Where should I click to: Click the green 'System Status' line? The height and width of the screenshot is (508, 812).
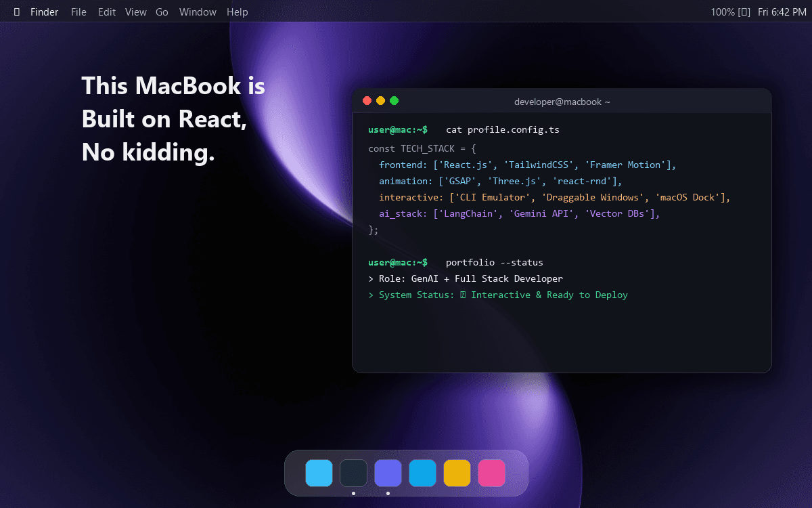coord(498,295)
